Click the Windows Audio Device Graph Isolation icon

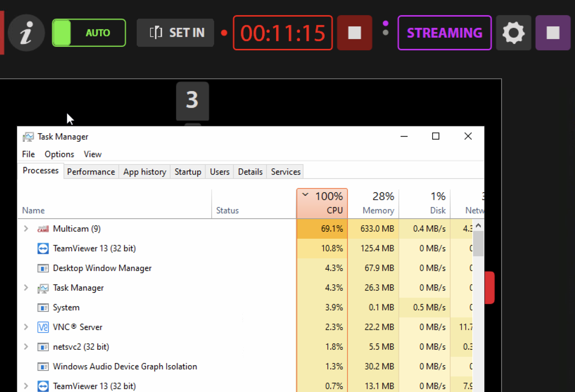coord(43,367)
